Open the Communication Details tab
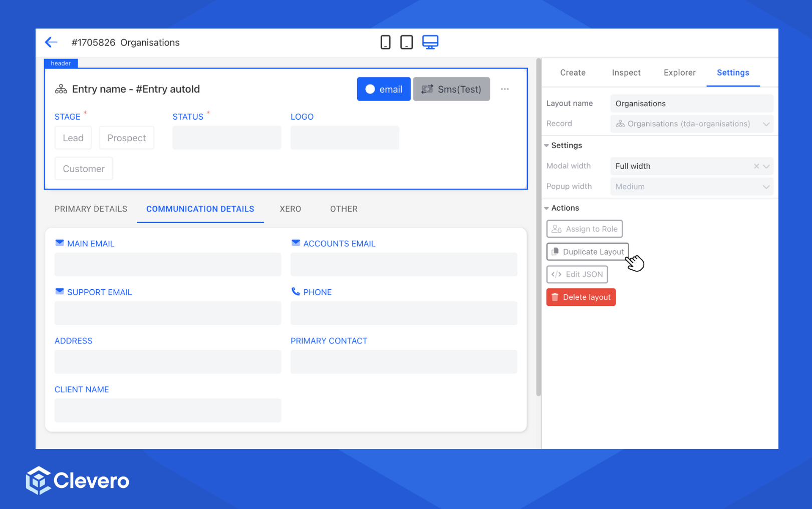Viewport: 812px width, 509px height. (x=200, y=209)
